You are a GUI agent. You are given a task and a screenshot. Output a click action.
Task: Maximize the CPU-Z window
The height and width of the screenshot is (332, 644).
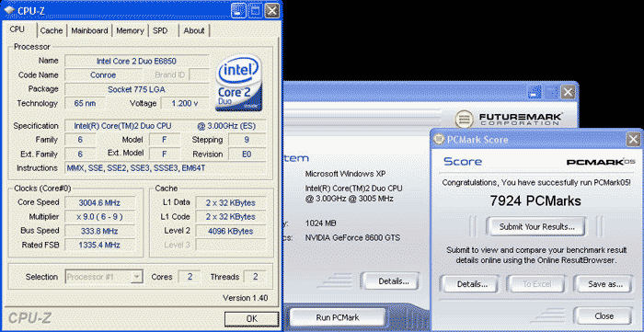[x=255, y=10]
